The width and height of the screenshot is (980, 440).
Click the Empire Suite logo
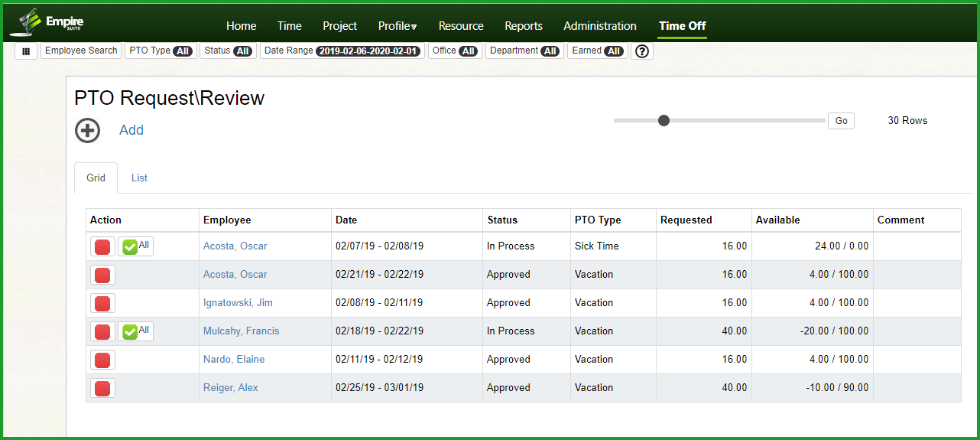pyautogui.click(x=47, y=22)
